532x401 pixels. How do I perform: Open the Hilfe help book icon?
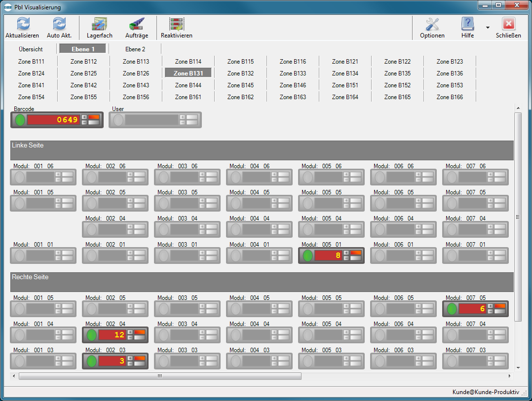pos(467,24)
